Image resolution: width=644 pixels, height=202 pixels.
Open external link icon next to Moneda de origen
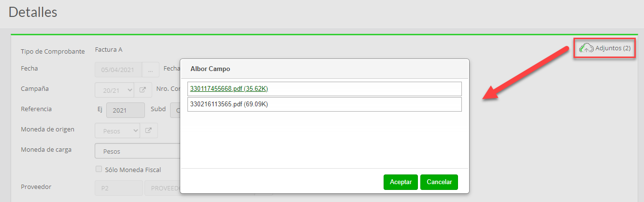tap(149, 130)
